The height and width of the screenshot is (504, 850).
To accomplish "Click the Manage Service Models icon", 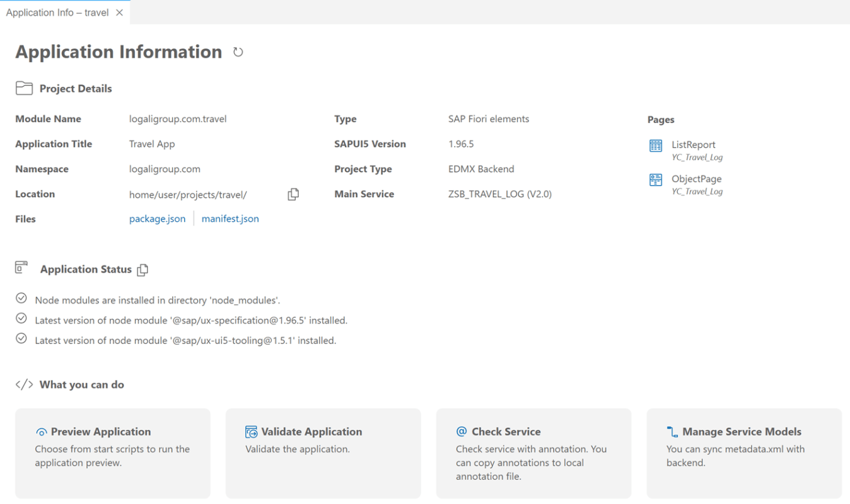I will pos(672,432).
